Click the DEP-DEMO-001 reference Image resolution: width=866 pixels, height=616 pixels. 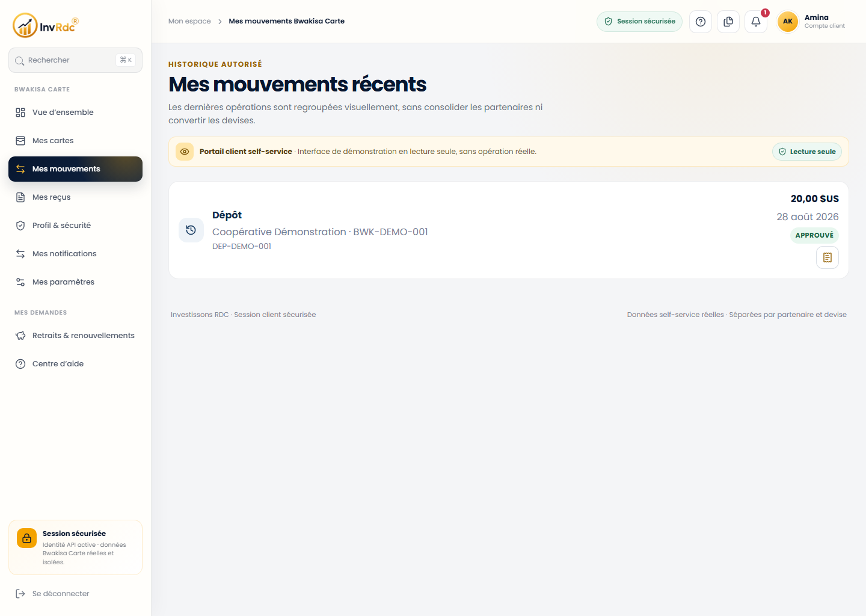coord(242,247)
